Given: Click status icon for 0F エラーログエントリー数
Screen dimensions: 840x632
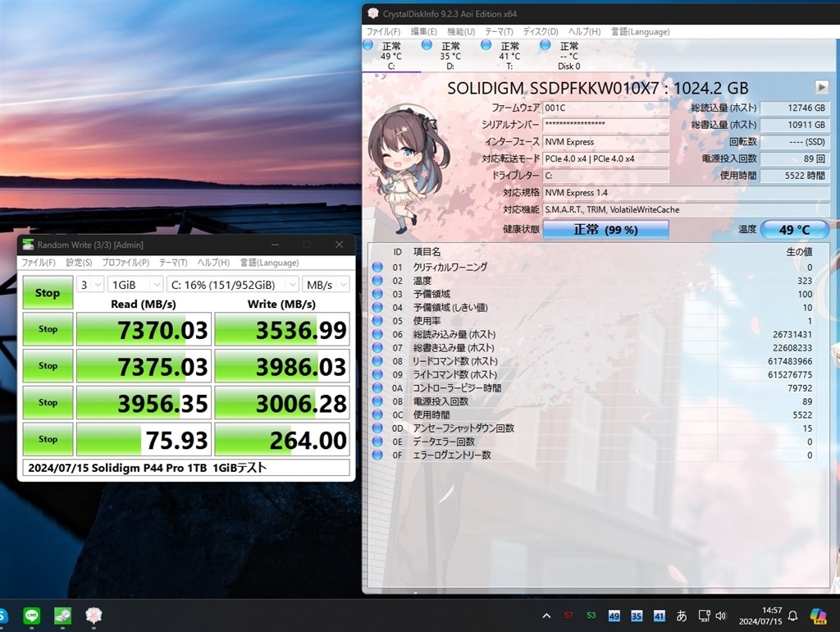Looking at the screenshot, I should 377,455.
